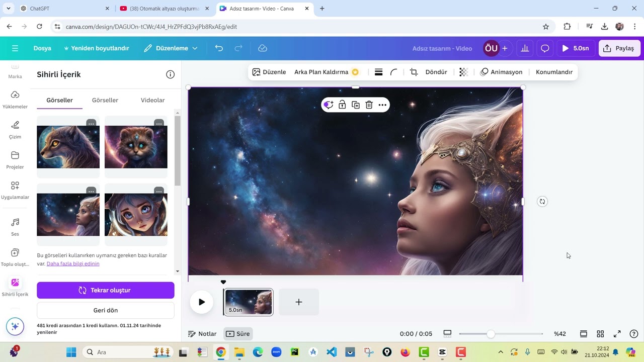Redo the last action
644x362 pixels.
tap(238, 48)
